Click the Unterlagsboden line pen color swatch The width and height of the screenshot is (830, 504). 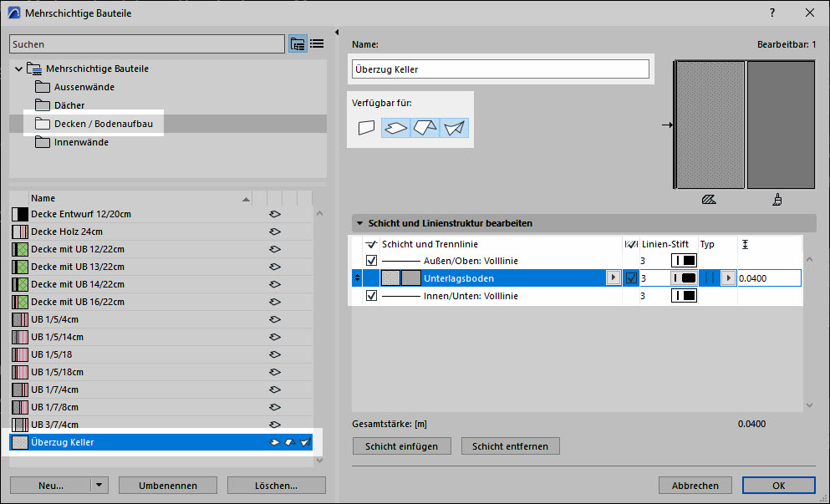point(684,278)
